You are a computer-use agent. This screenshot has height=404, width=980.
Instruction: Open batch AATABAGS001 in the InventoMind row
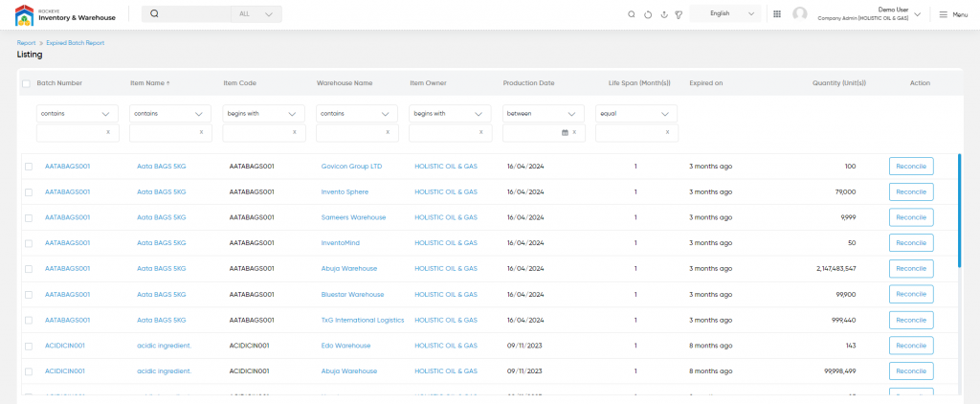coord(68,243)
